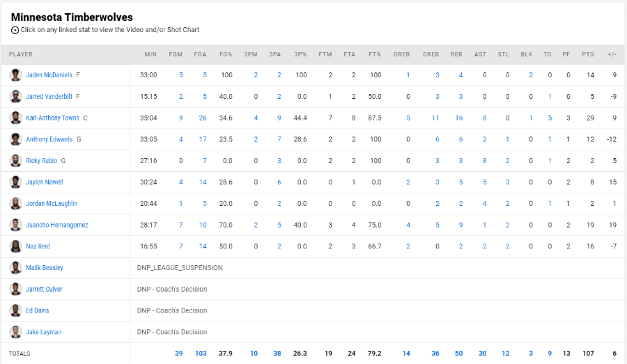Open Jake Layman's player headshot

(x=15, y=331)
